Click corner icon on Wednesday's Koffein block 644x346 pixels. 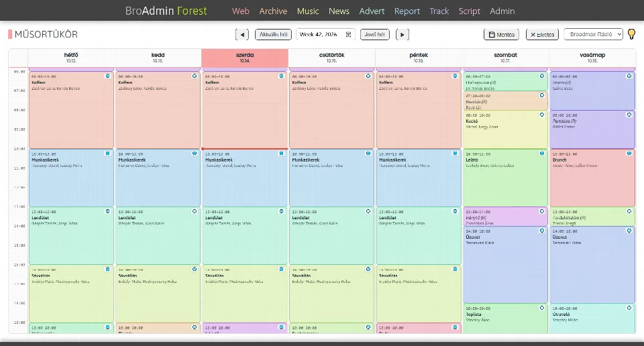[x=281, y=76]
